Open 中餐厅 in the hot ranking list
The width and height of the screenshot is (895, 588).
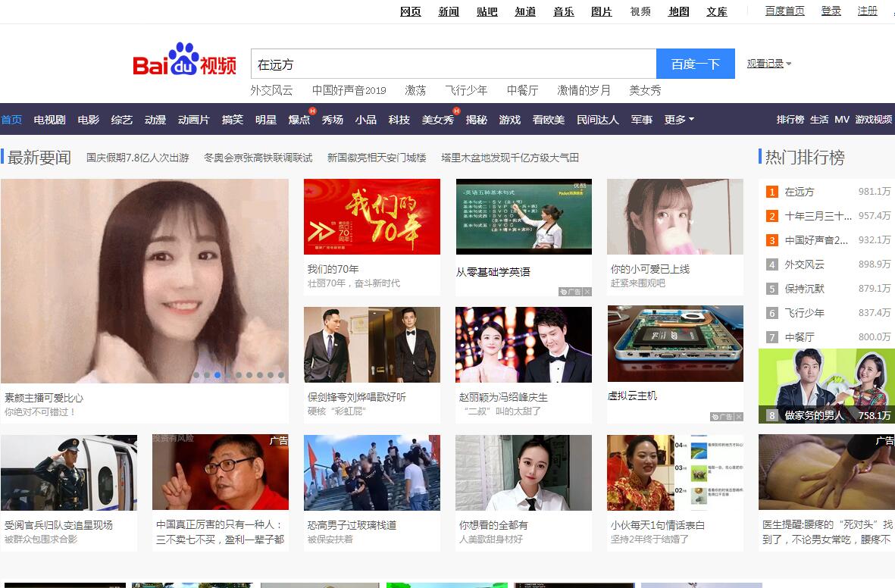799,337
